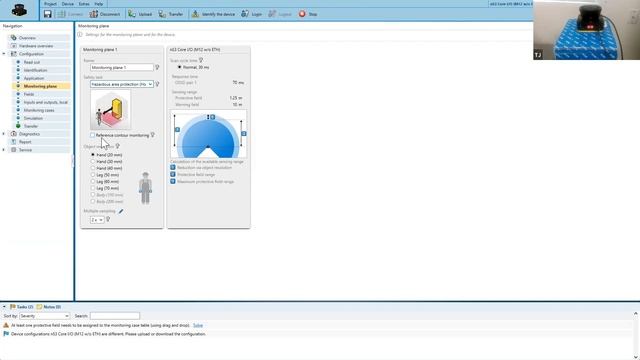Image resolution: width=640 pixels, height=360 pixels.
Task: Open Overview in navigation tree
Action: pos(27,38)
